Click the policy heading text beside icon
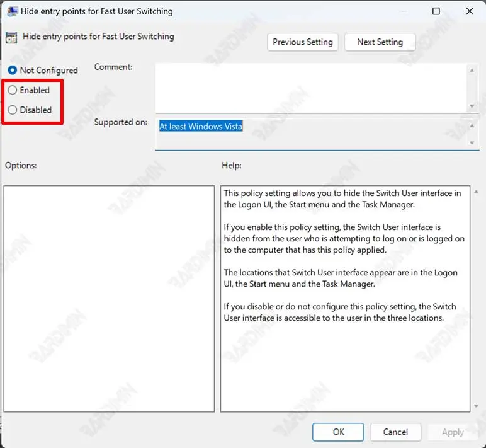This screenshot has width=486, height=448. tap(98, 37)
